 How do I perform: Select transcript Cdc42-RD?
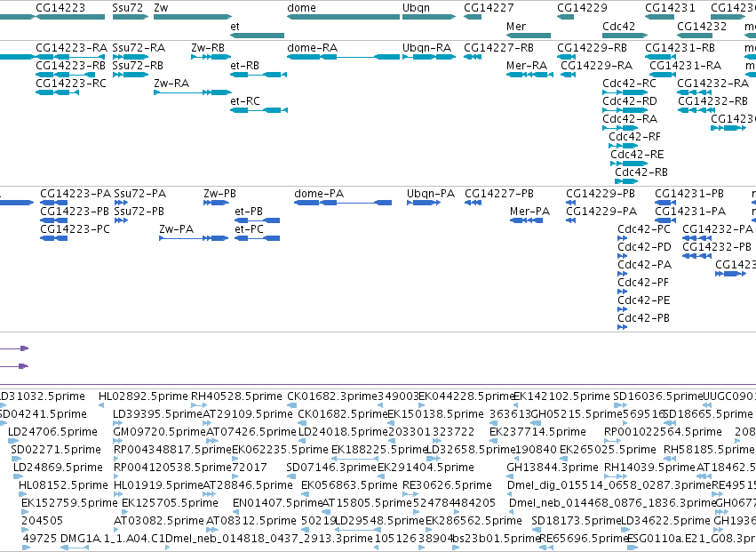(630, 101)
